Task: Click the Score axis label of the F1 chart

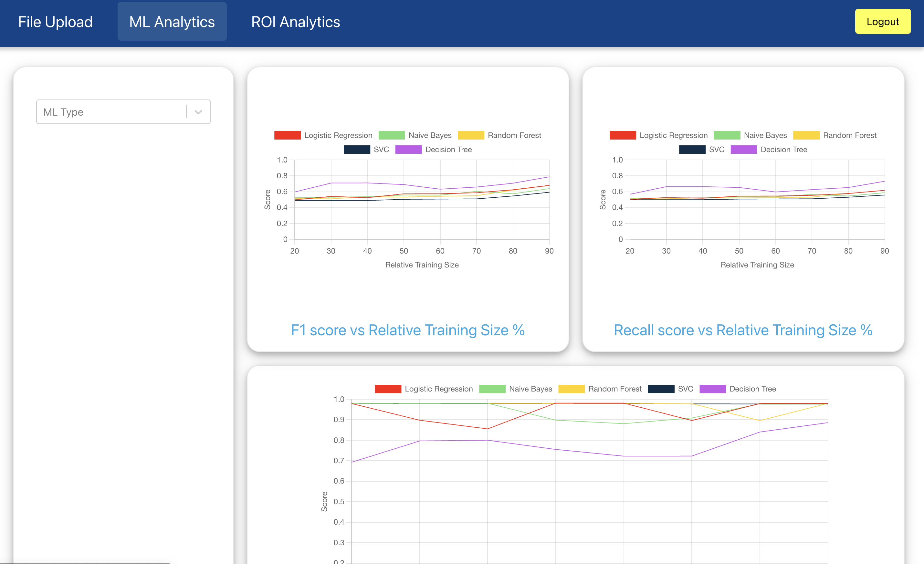Action: [268, 200]
